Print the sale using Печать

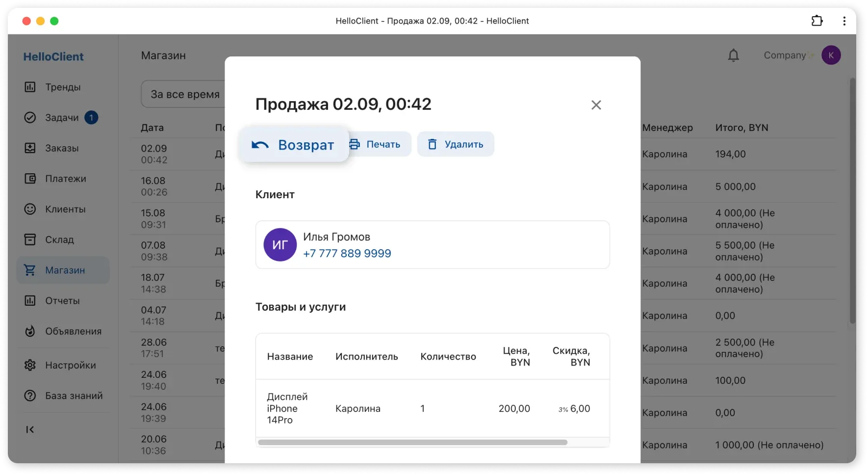pos(379,144)
